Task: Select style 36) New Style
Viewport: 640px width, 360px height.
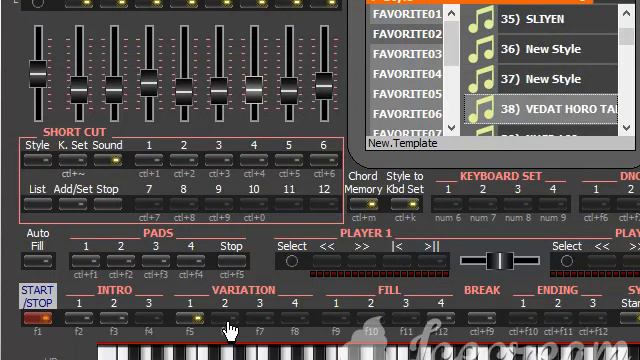Action: [541, 49]
